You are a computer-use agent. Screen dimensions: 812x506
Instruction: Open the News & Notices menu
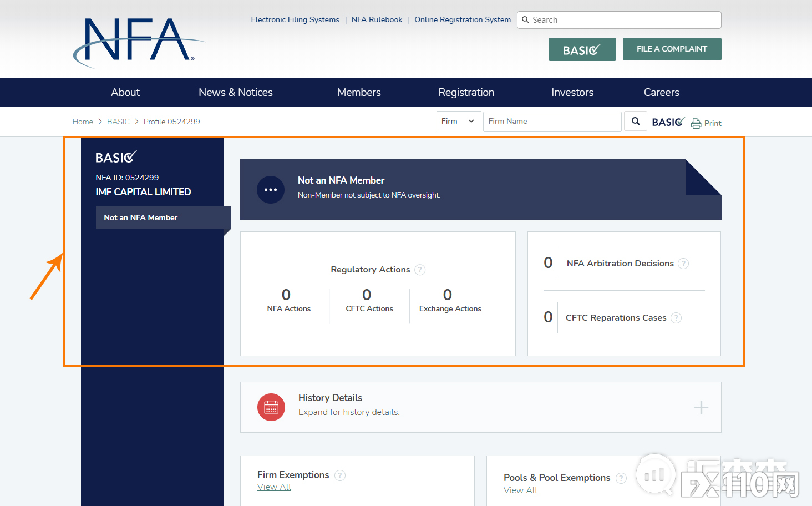(x=236, y=93)
